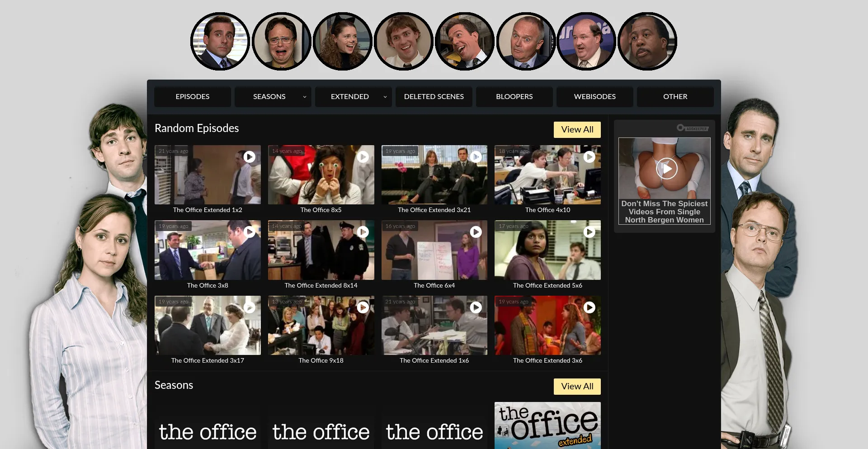Open the Pam cat-face avatar
868x449 pixels.
pos(343,41)
